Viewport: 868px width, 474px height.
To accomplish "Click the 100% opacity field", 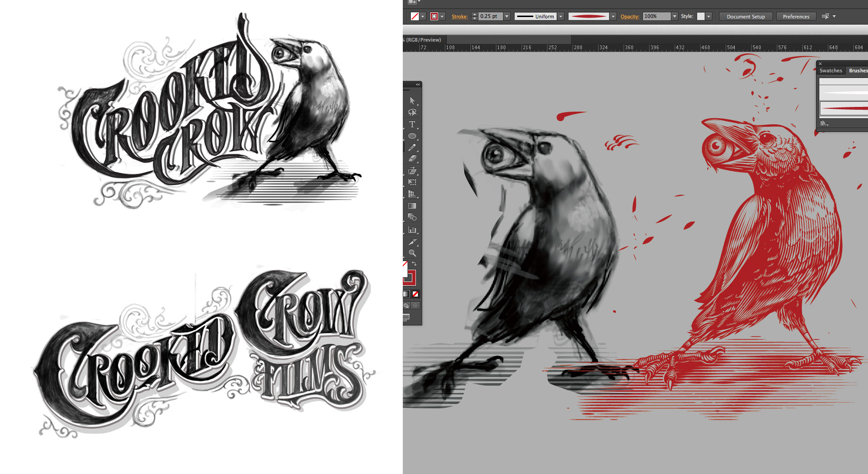I will [x=657, y=17].
